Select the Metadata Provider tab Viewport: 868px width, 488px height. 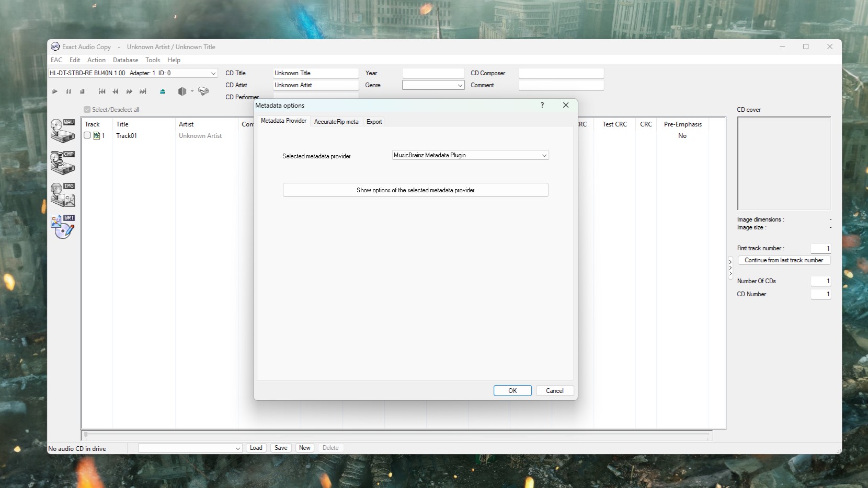pyautogui.click(x=283, y=121)
